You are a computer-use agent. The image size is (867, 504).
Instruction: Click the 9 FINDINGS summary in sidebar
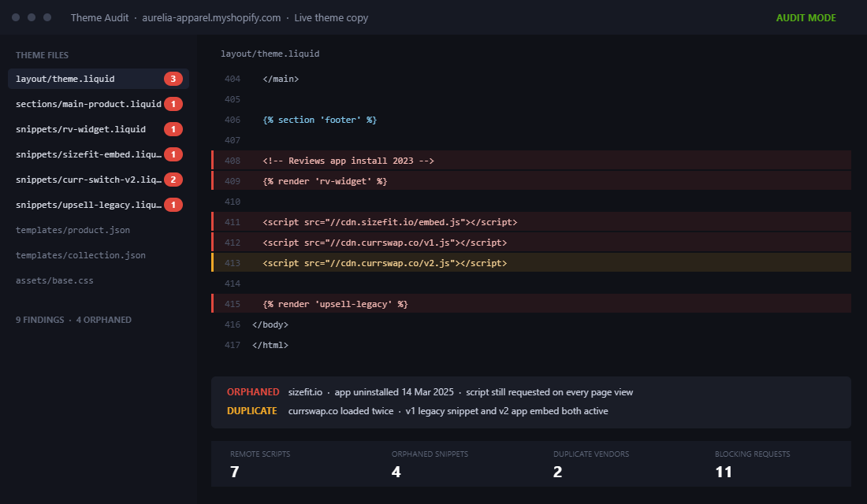tap(40, 320)
